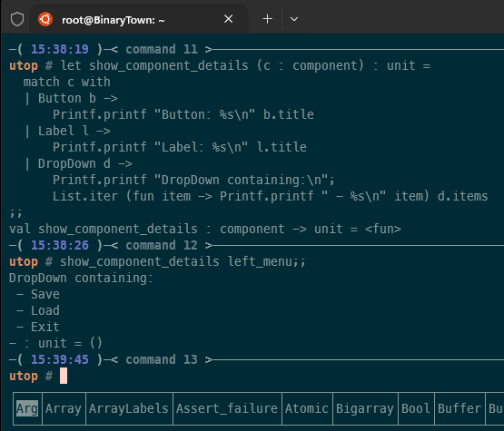Click the cursor at the command 13 prompt
504x431 pixels.
[x=64, y=376]
